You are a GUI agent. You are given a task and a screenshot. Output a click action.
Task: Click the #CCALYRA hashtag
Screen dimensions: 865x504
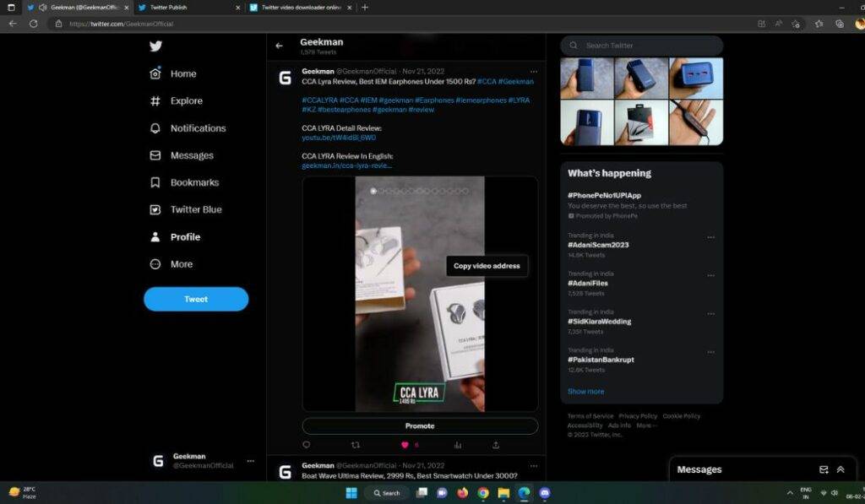tap(319, 100)
